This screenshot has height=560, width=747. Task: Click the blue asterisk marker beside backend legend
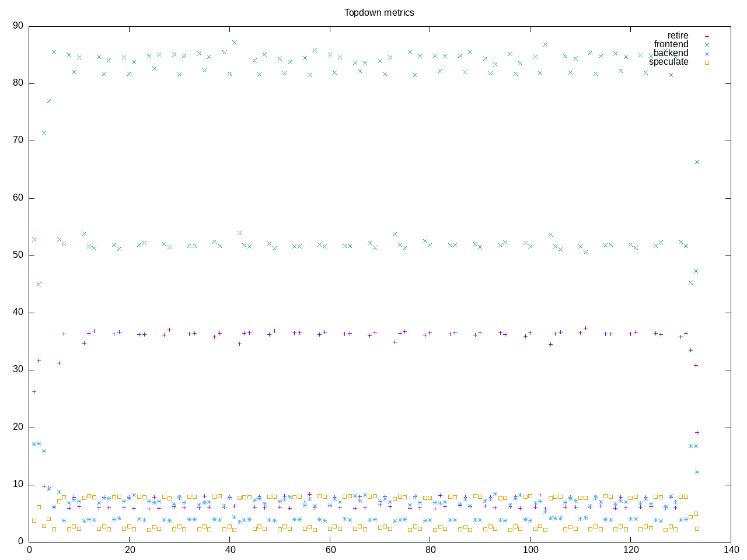(707, 54)
